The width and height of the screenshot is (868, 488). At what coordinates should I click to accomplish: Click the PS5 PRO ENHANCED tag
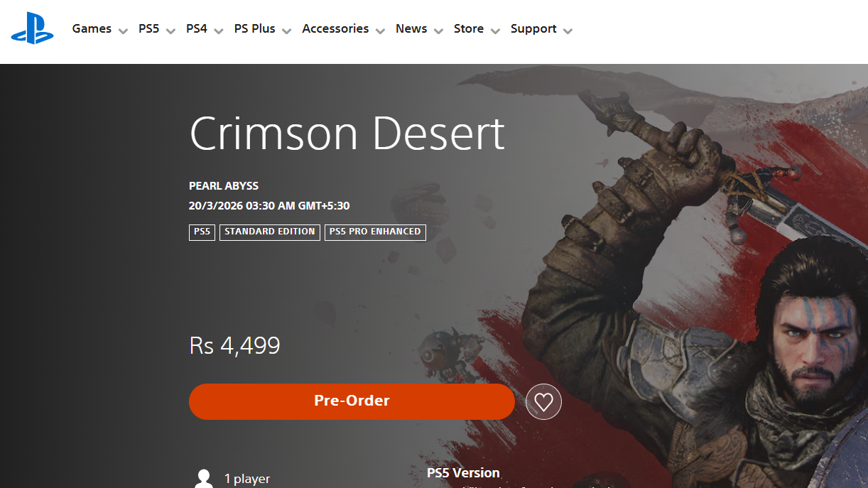point(375,232)
